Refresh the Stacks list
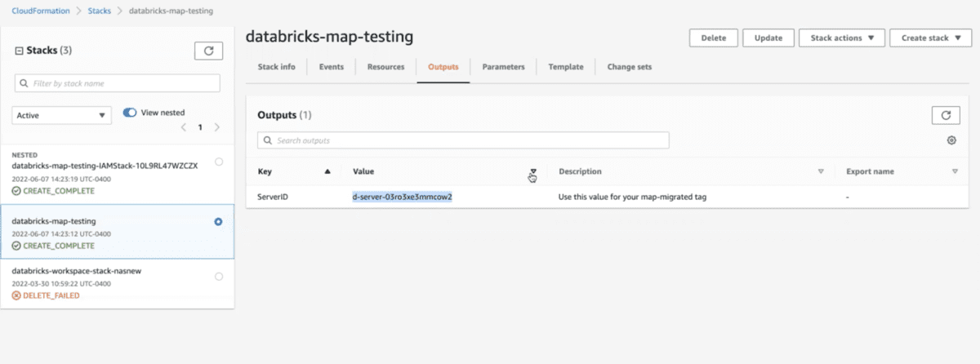This screenshot has width=980, height=364. click(x=208, y=51)
